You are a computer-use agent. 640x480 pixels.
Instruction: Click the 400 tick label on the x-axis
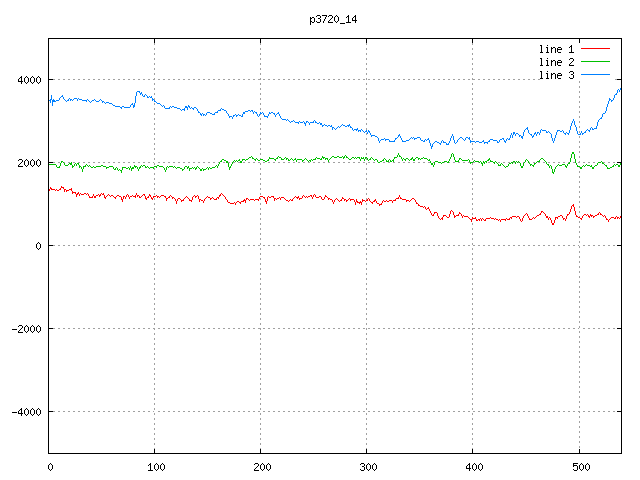click(x=473, y=466)
